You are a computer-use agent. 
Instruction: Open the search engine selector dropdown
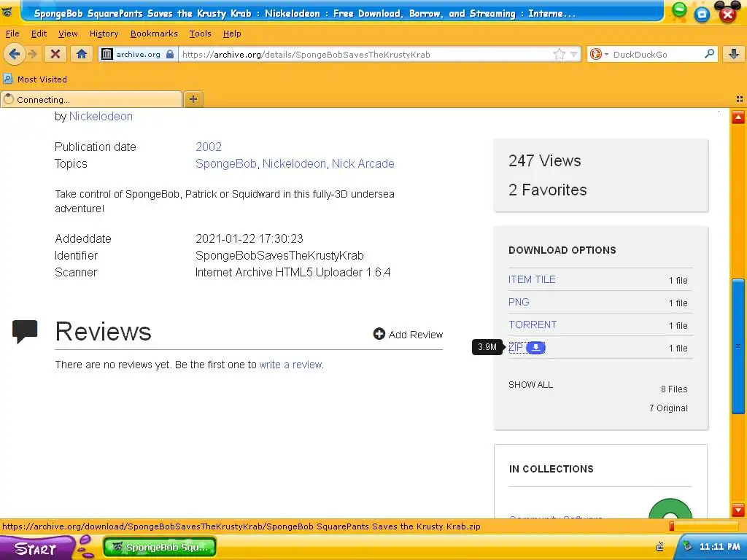(600, 54)
